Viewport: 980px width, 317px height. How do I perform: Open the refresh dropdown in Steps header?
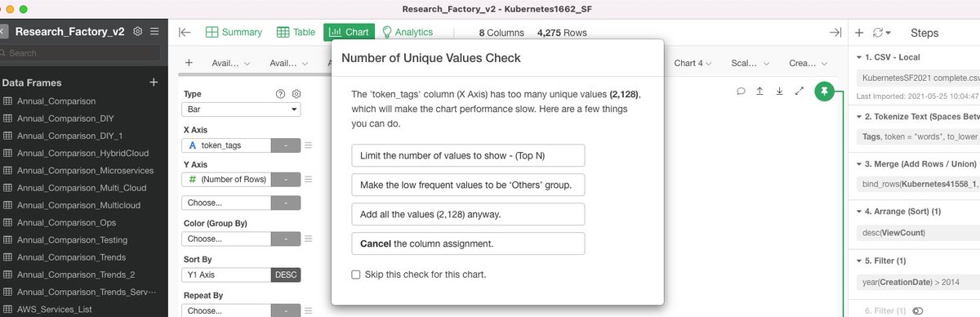[882, 33]
